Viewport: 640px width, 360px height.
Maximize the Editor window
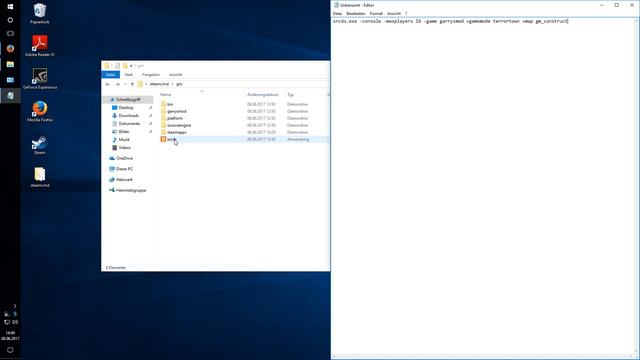617,5
